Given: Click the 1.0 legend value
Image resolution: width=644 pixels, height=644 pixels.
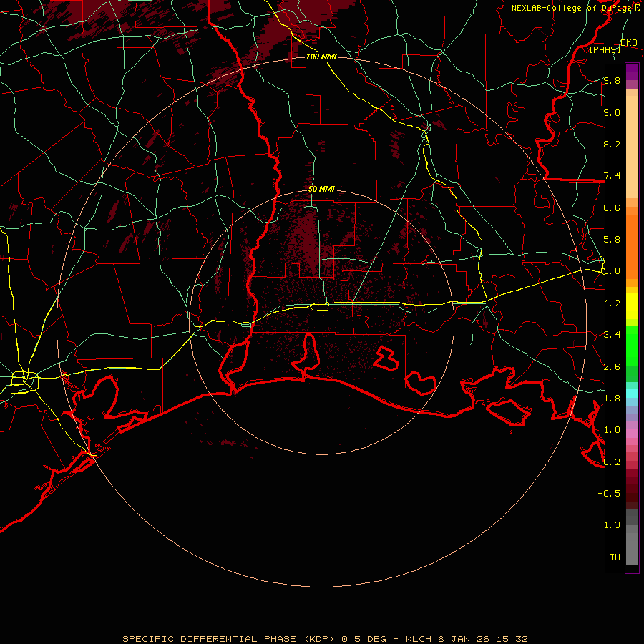Looking at the screenshot, I should pos(612,430).
